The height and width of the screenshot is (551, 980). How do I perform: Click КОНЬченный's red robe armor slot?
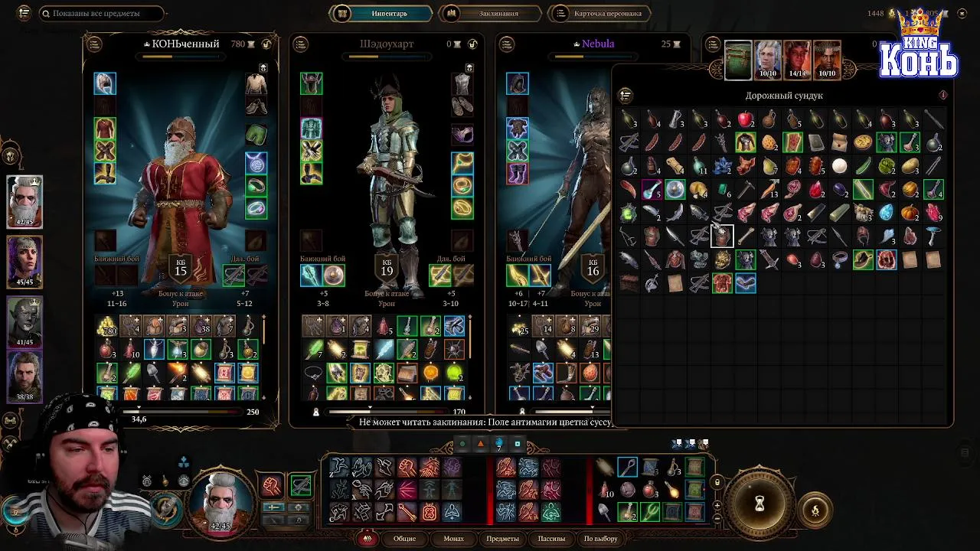105,128
